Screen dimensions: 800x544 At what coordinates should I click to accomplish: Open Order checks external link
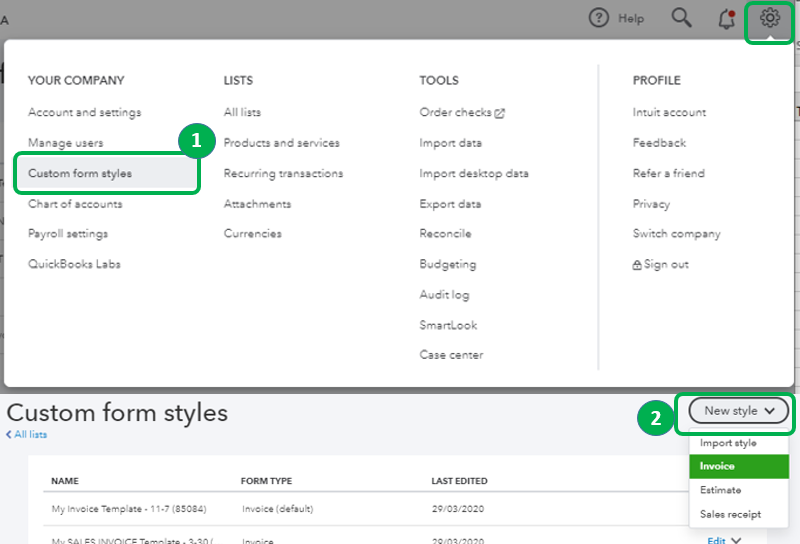click(x=462, y=113)
